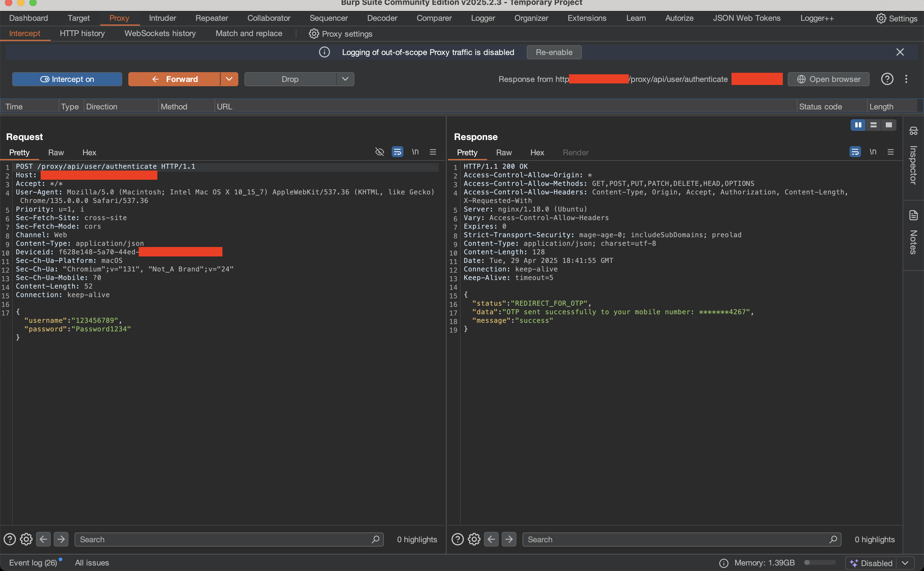Viewport: 924px width, 571px height.
Task: Toggle newline \n display in Response panel
Action: 873,152
